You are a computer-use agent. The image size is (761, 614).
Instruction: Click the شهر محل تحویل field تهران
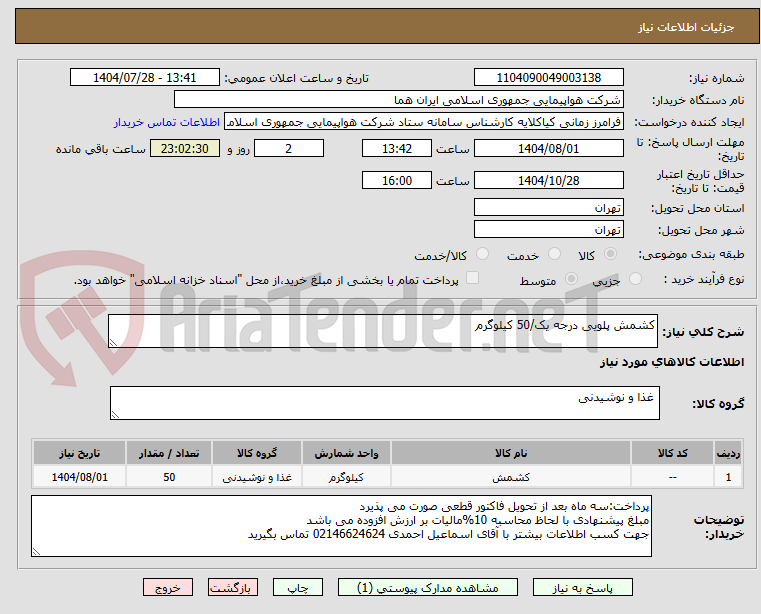click(548, 229)
